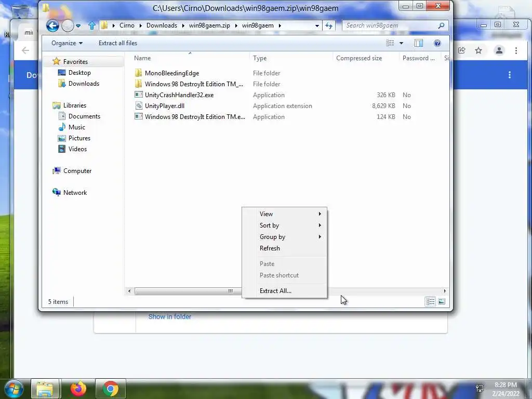This screenshot has height=399, width=532.
Task: Click horizontal scrollbar right arrow
Action: [445, 291]
